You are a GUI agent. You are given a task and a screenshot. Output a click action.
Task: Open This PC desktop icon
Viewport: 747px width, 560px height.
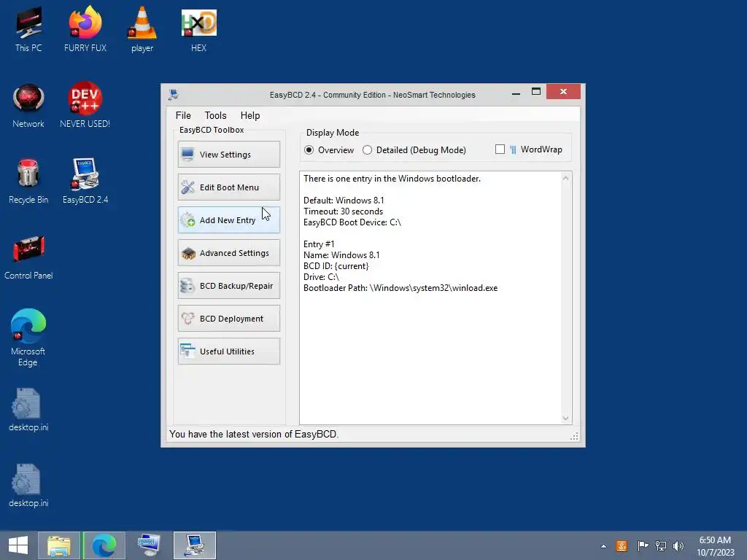(x=28, y=29)
